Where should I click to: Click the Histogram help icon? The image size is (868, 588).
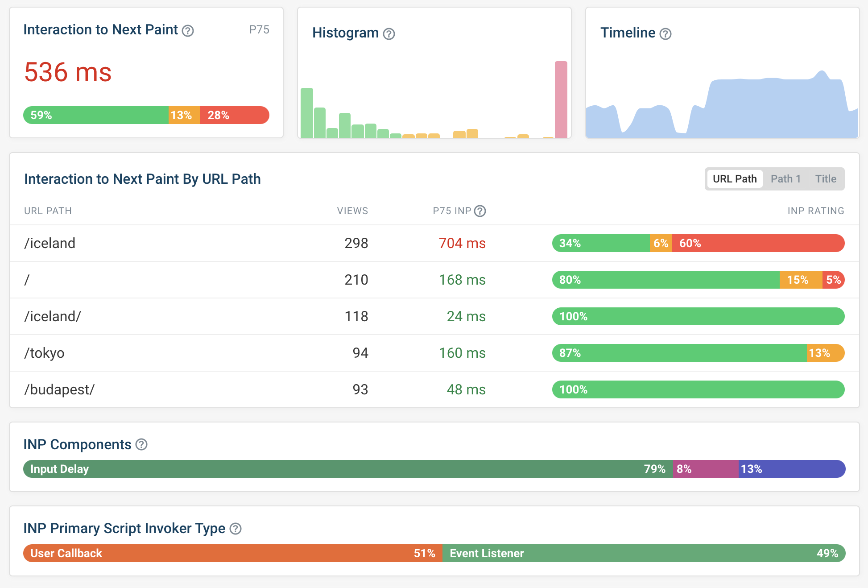coord(389,34)
